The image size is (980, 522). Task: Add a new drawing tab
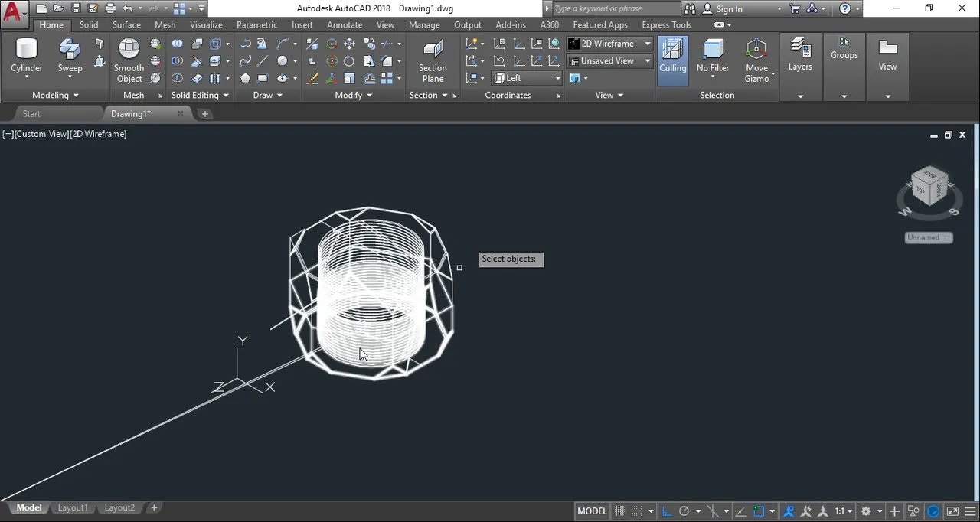click(204, 114)
